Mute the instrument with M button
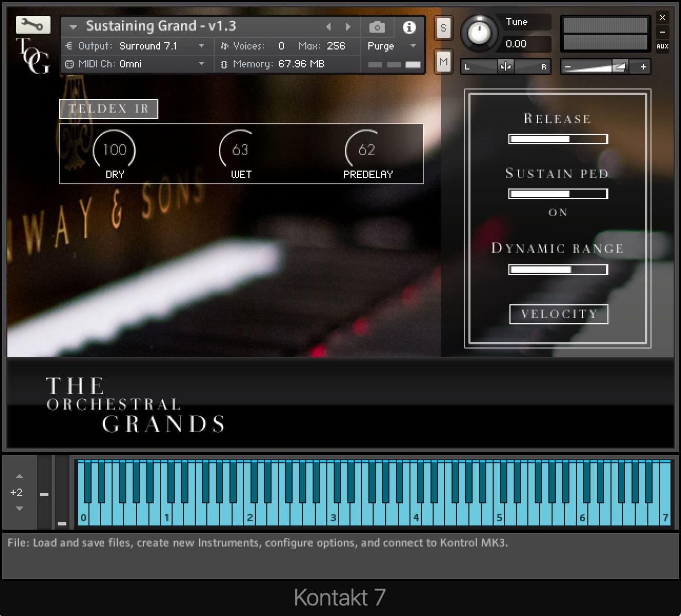The image size is (681, 616). point(443,62)
